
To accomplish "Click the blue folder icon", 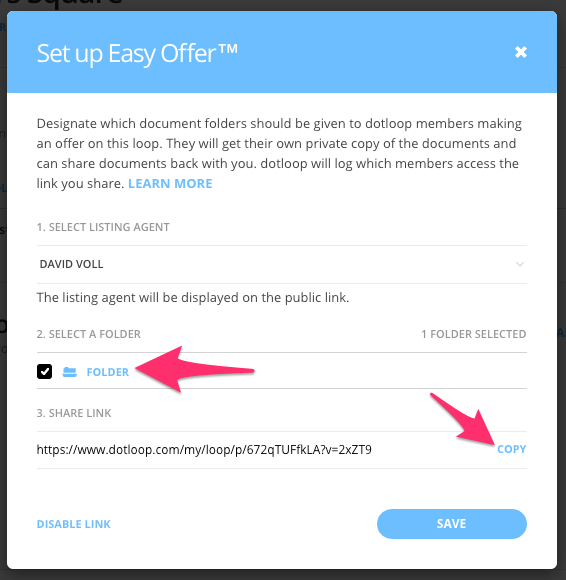I will [70, 372].
